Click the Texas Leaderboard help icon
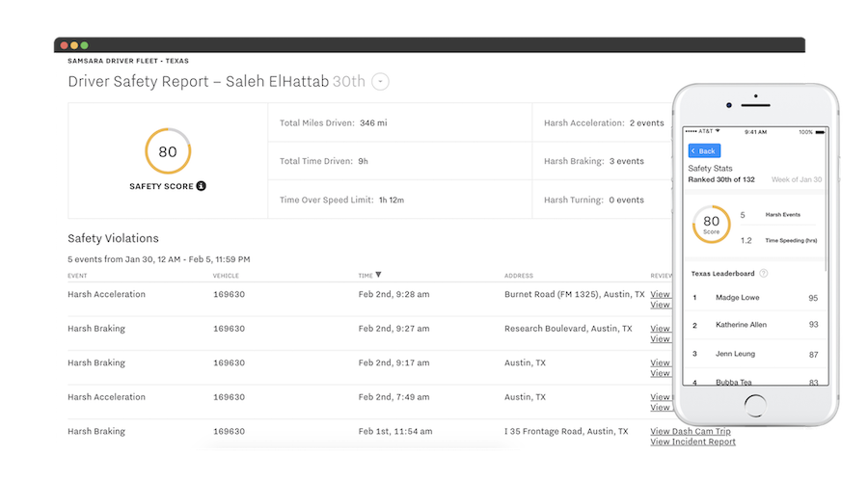Screen dimensions: 868x482 pyautogui.click(x=764, y=274)
